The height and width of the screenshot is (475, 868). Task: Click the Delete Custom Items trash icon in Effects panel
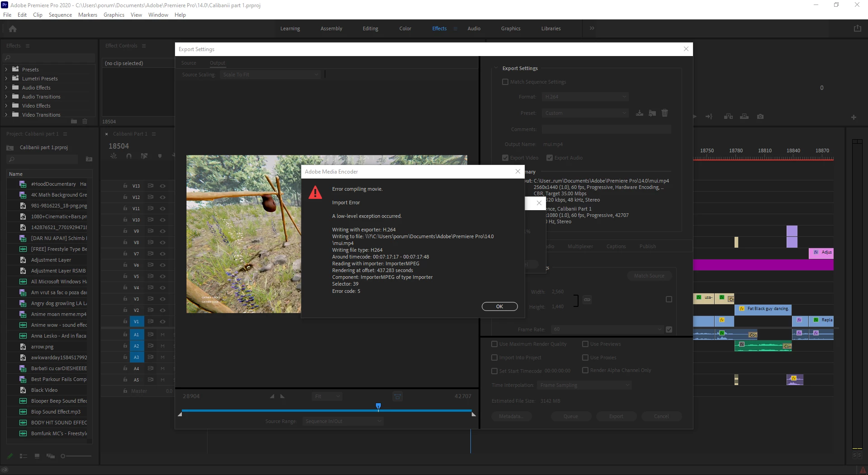pyautogui.click(x=85, y=121)
